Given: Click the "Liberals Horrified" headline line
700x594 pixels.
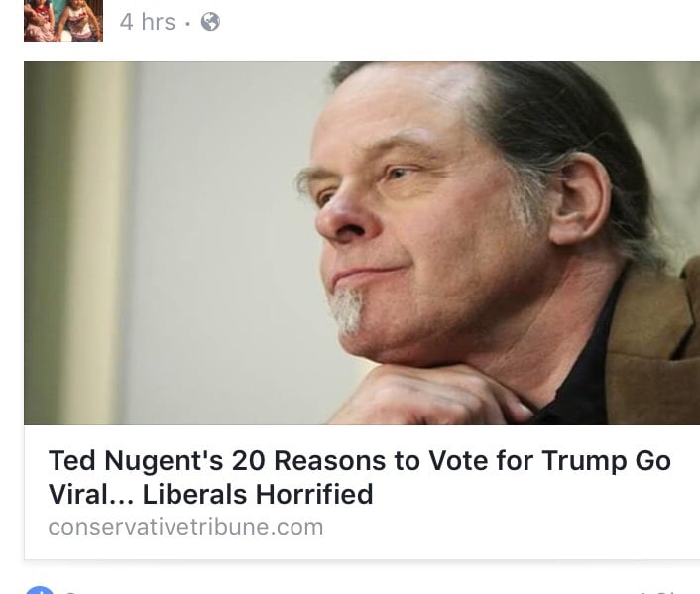Looking at the screenshot, I should pos(258,495).
